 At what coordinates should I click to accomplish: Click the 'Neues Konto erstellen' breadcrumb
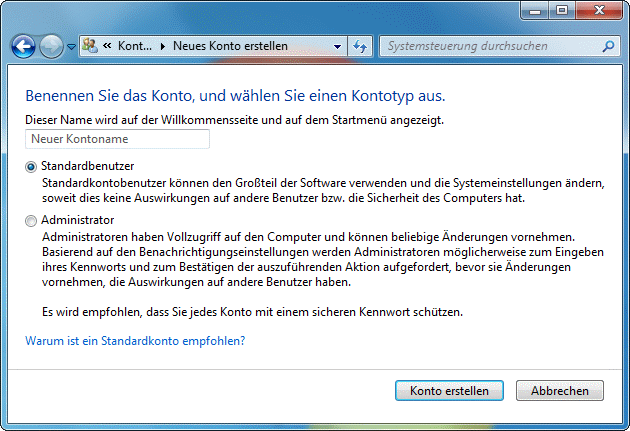[x=230, y=46]
